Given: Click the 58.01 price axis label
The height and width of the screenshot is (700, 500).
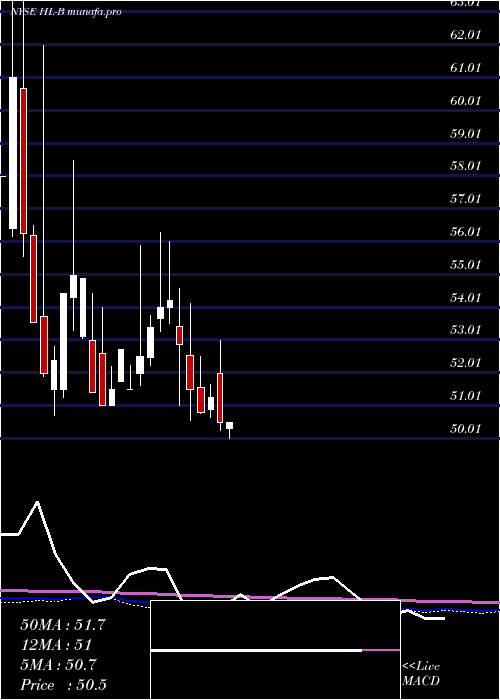Looking at the screenshot, I should pyautogui.click(x=466, y=166).
